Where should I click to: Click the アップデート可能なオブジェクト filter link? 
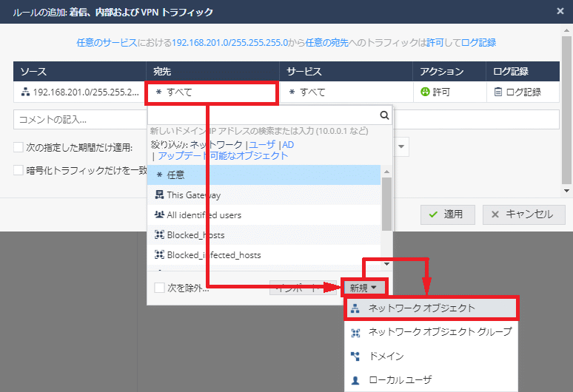point(223,156)
